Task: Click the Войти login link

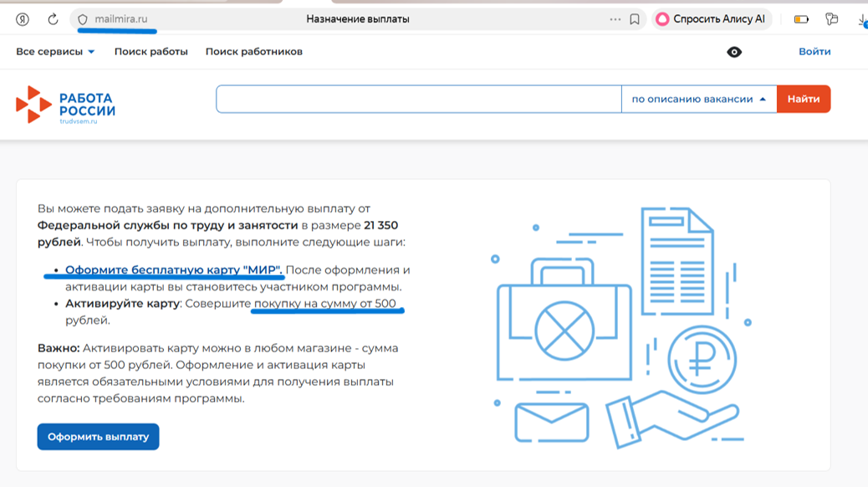Action: pos(814,52)
